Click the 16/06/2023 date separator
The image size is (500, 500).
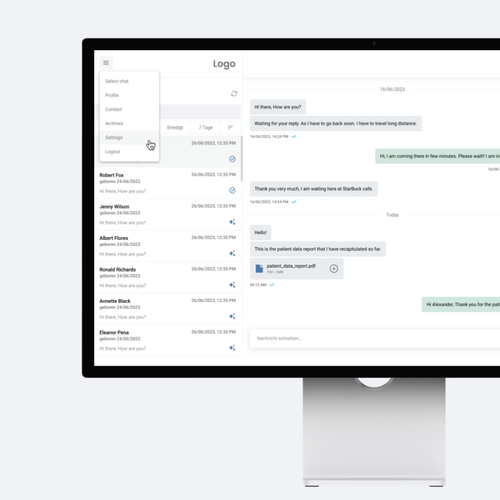pyautogui.click(x=392, y=89)
